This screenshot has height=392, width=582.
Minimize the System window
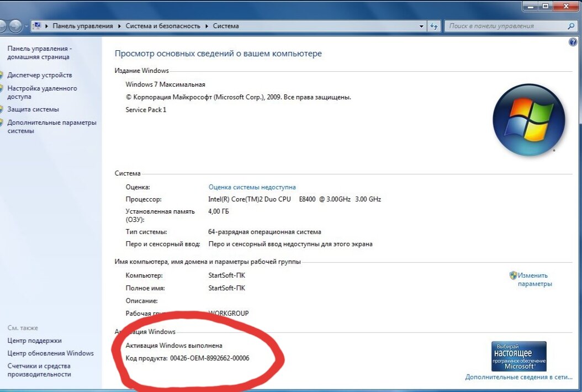(531, 6)
